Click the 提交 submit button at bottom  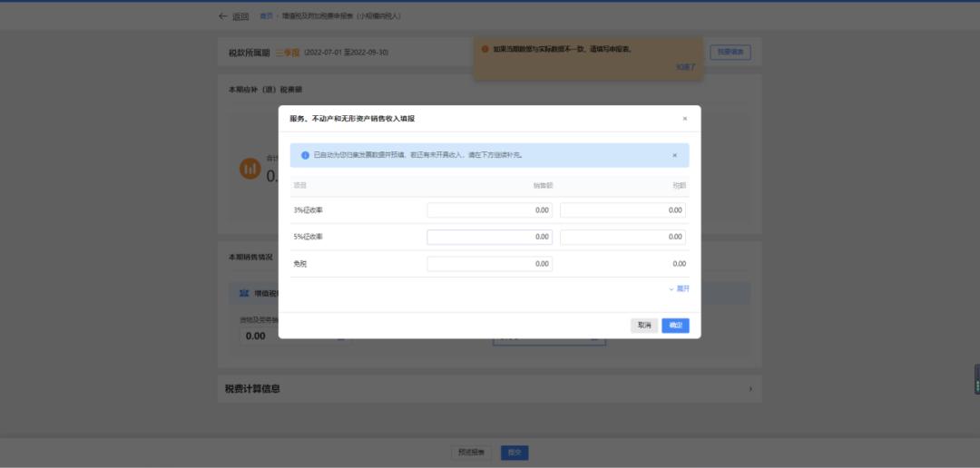[514, 452]
